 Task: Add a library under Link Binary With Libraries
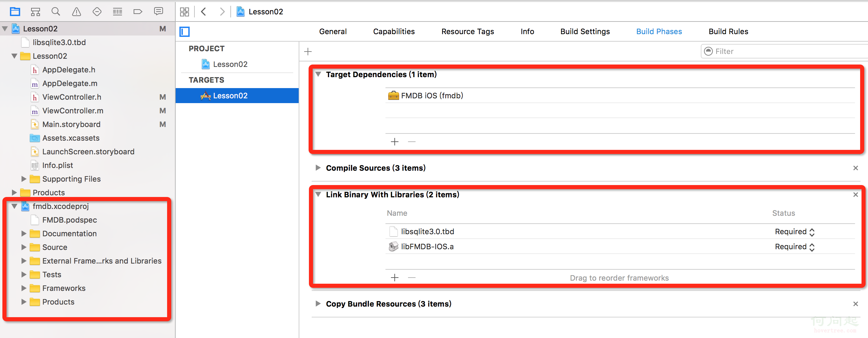point(395,278)
